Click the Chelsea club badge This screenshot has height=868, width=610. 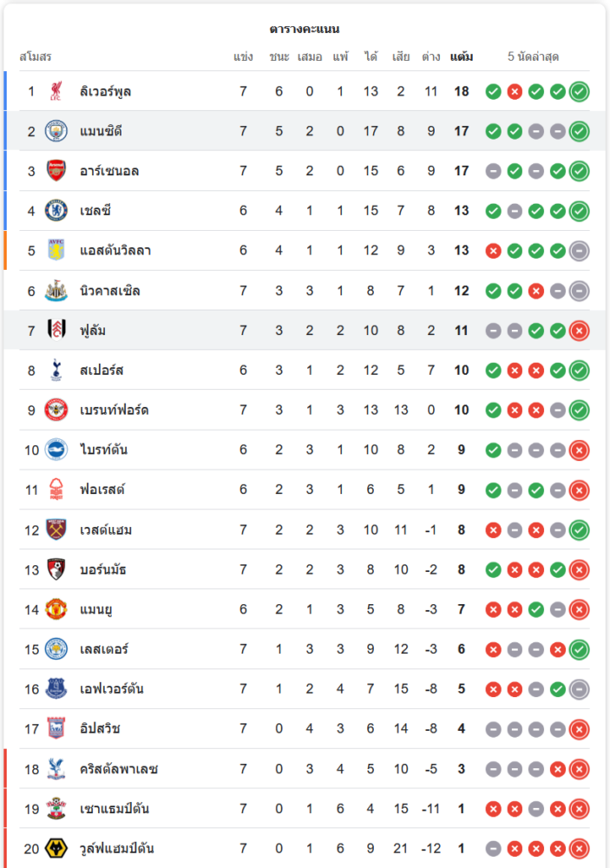point(56,211)
